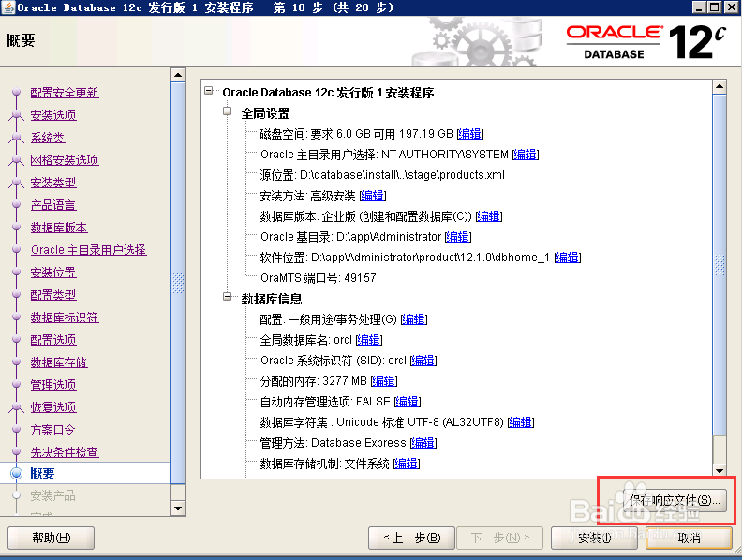This screenshot has width=742, height=560.
Task: Open the 配置选项 step
Action: click(53, 340)
